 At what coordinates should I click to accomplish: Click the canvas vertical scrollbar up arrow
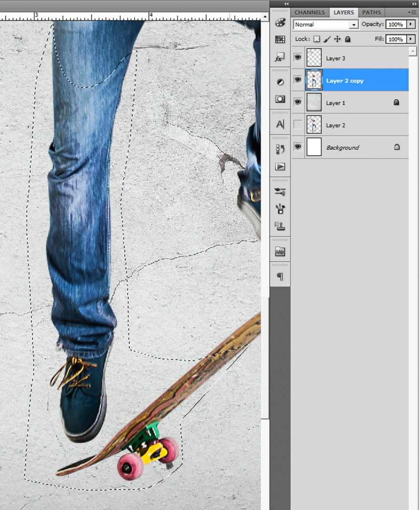pos(265,16)
